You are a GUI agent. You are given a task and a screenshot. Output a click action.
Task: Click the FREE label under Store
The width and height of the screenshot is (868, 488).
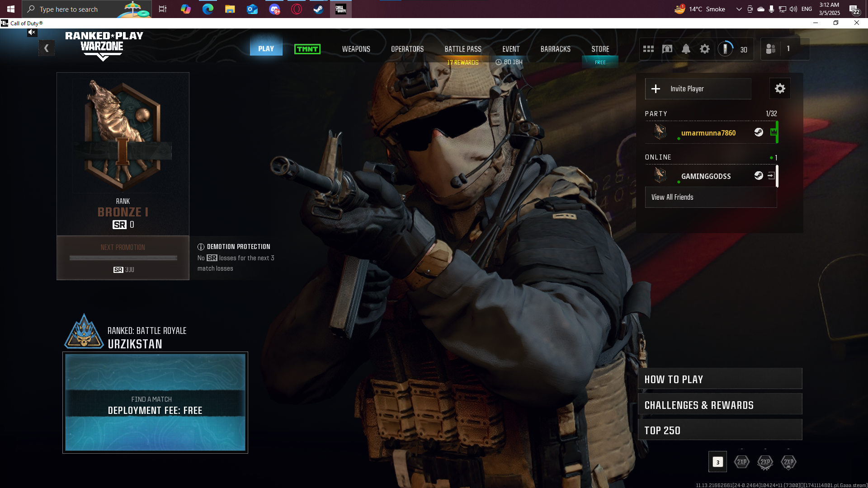(x=600, y=62)
